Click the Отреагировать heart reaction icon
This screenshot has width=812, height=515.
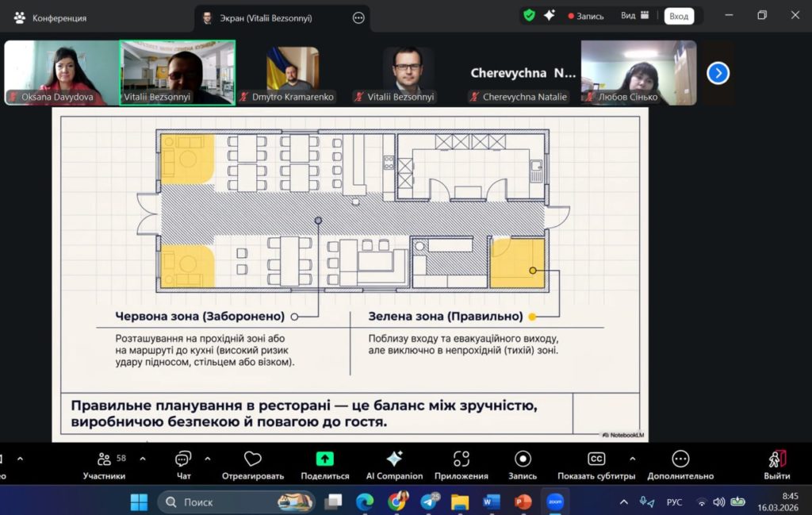click(253, 459)
